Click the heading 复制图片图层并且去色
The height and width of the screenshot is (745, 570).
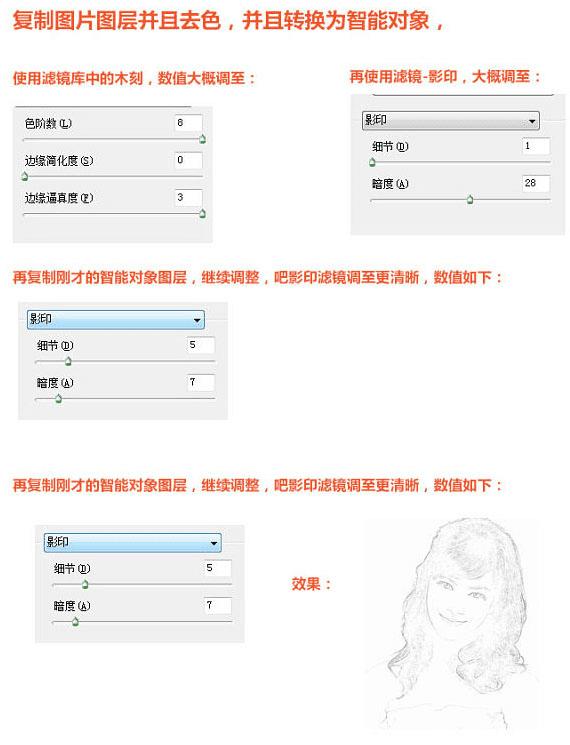point(116,21)
